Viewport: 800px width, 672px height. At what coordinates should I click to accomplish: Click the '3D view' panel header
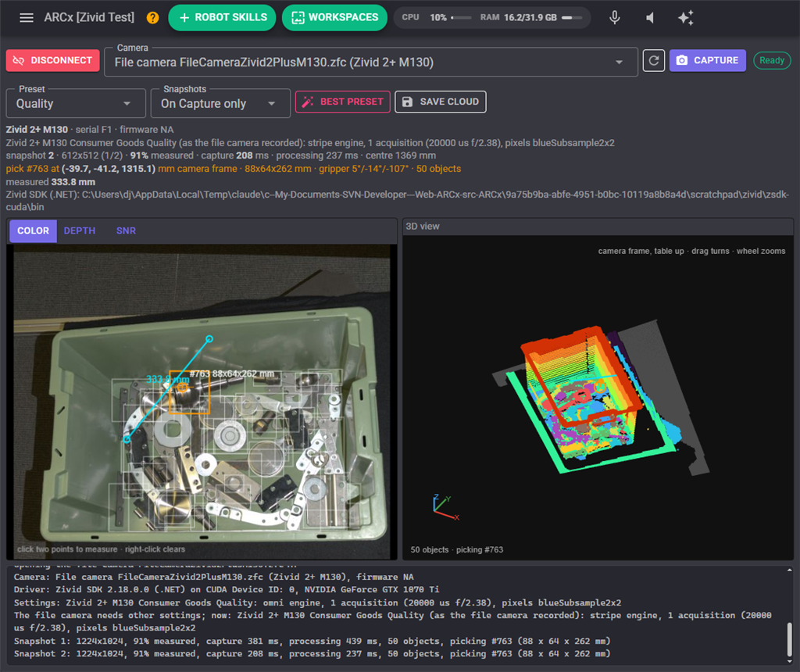click(423, 226)
